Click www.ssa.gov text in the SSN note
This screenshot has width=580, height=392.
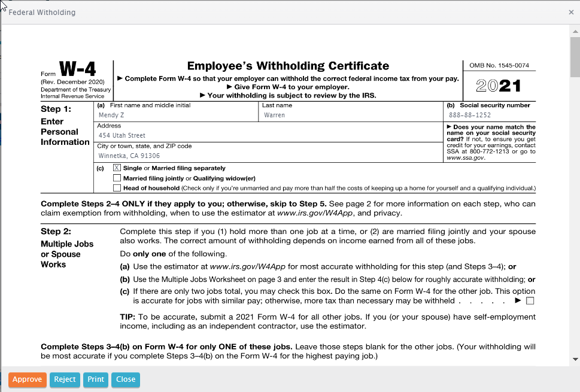tap(465, 158)
